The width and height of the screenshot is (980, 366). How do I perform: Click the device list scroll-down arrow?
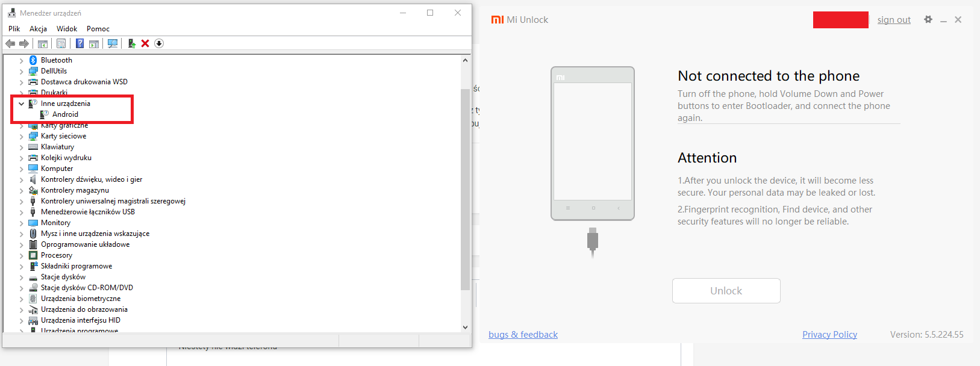click(465, 327)
